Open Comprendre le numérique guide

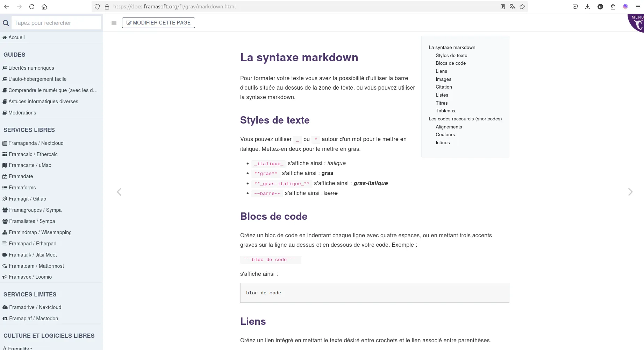pyautogui.click(x=51, y=90)
